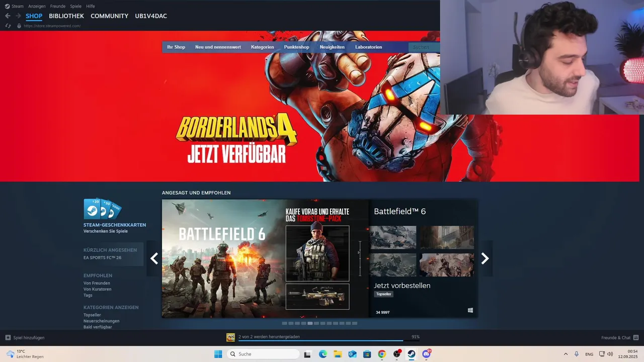Open the Freunde menu
Image resolution: width=644 pixels, height=362 pixels.
(58, 6)
